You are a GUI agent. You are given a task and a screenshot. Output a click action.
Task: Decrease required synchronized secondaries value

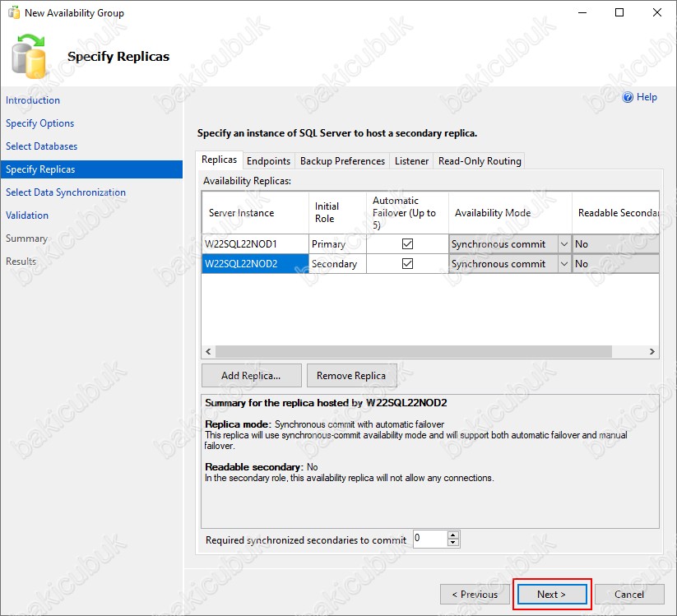(x=453, y=543)
